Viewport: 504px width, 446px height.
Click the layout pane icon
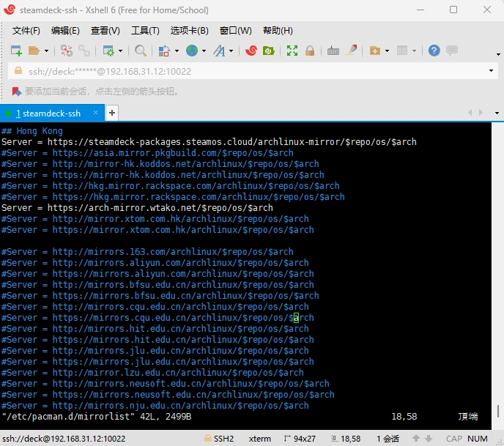402,51
